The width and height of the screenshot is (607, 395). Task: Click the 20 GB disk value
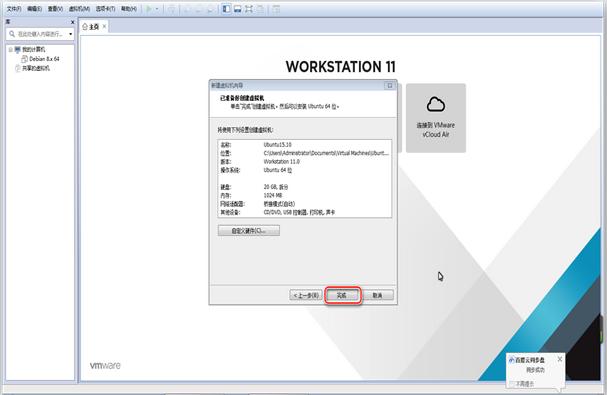pos(276,187)
